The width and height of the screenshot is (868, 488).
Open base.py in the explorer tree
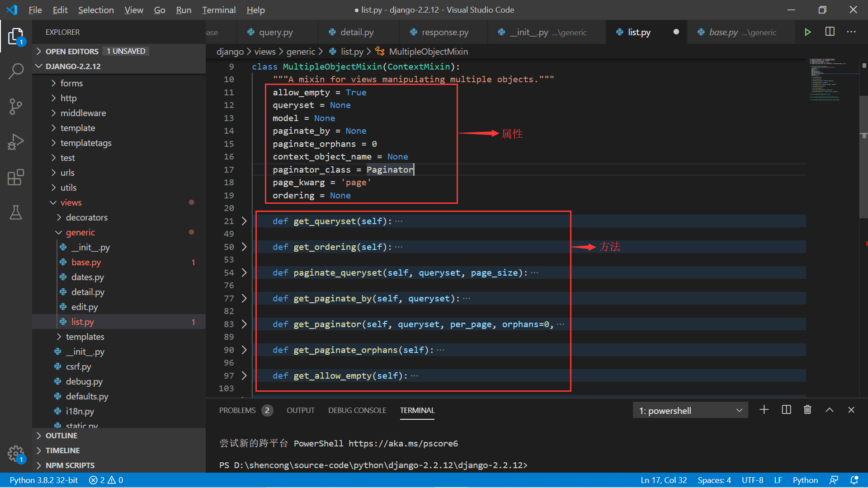pos(119,262)
